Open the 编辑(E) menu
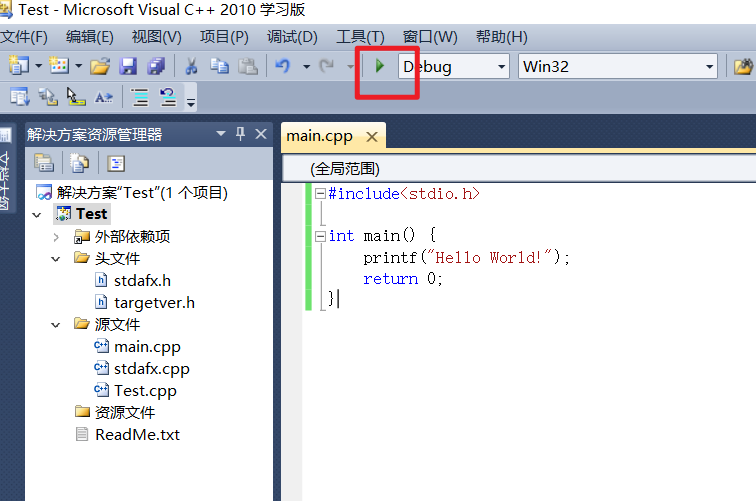The image size is (756, 501). (x=90, y=37)
